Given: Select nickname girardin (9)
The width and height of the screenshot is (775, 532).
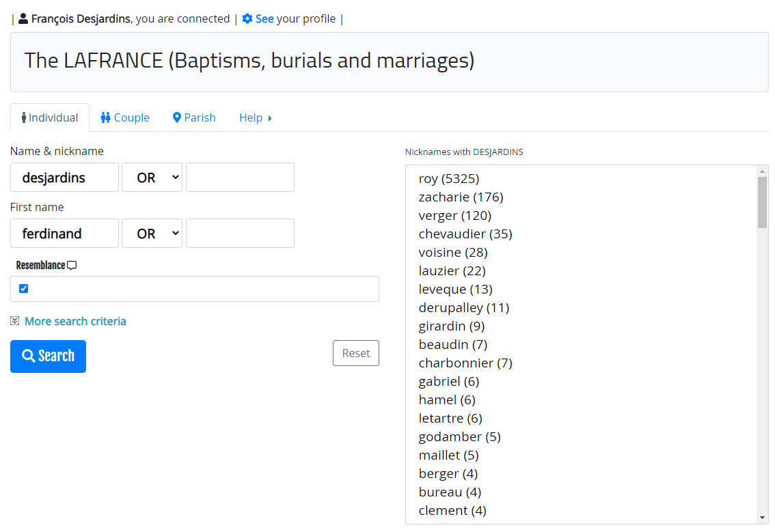Looking at the screenshot, I should (x=452, y=326).
